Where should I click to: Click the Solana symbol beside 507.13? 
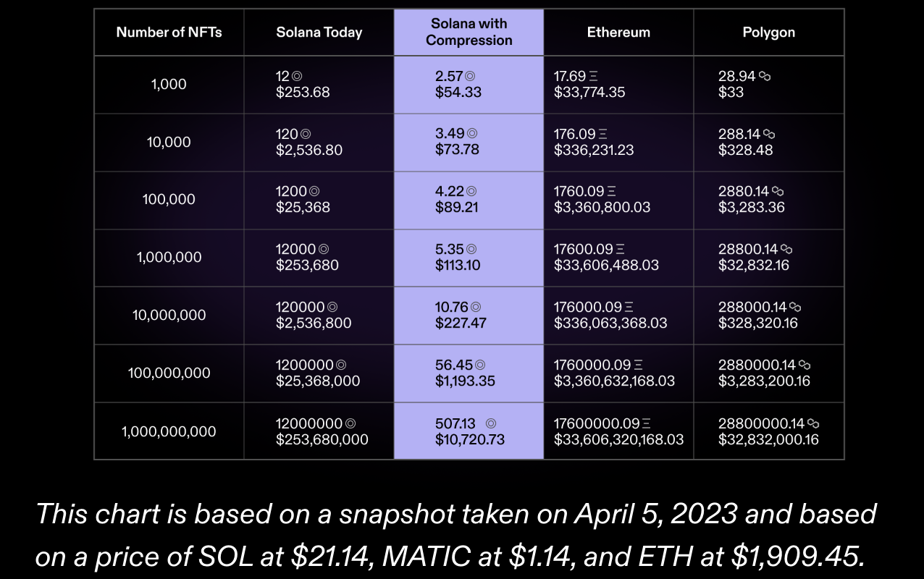tap(491, 423)
